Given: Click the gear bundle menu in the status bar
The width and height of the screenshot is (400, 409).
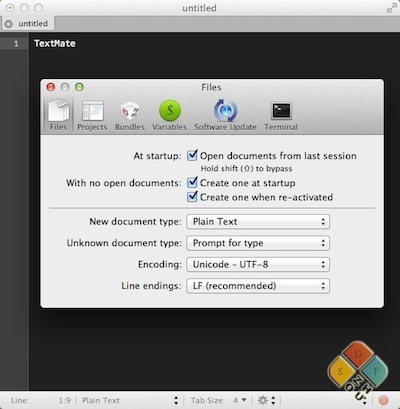Looking at the screenshot, I should click(x=267, y=400).
